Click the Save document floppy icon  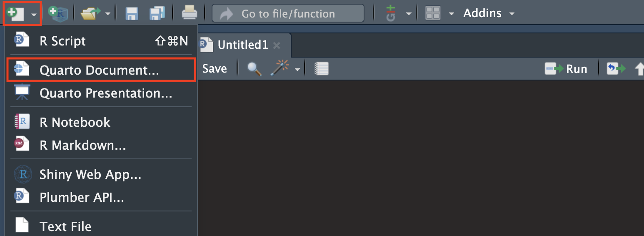132,13
